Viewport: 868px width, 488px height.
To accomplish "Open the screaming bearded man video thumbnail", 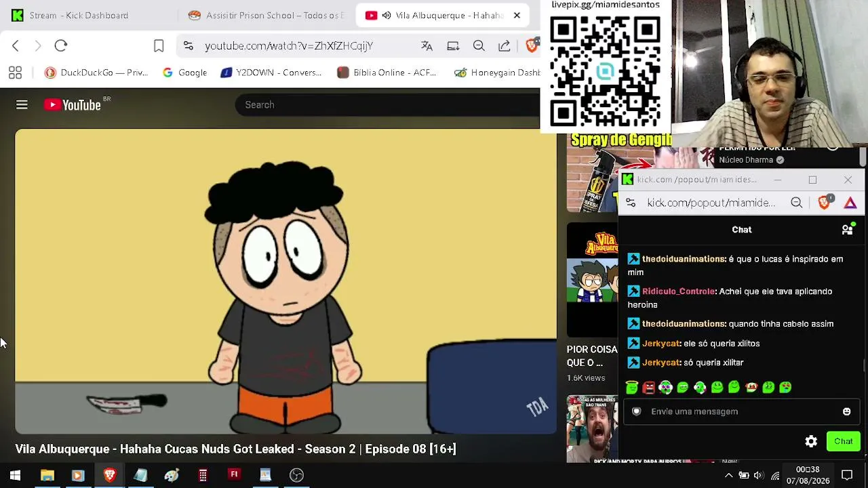I will [x=592, y=429].
